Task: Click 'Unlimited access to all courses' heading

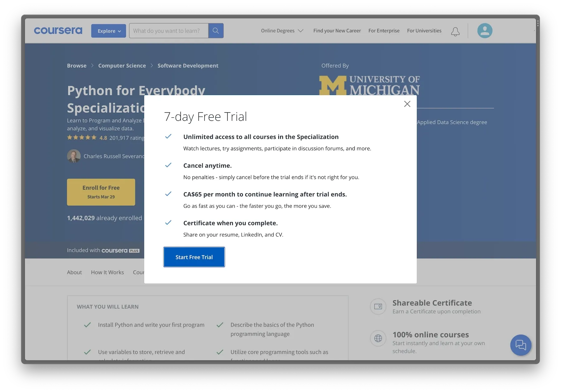Action: (261, 137)
